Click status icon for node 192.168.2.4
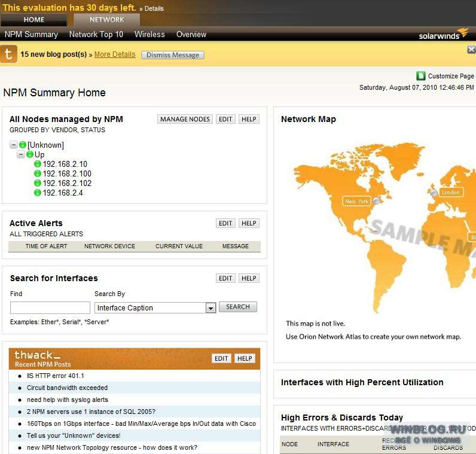This screenshot has width=476, height=454. (x=37, y=193)
